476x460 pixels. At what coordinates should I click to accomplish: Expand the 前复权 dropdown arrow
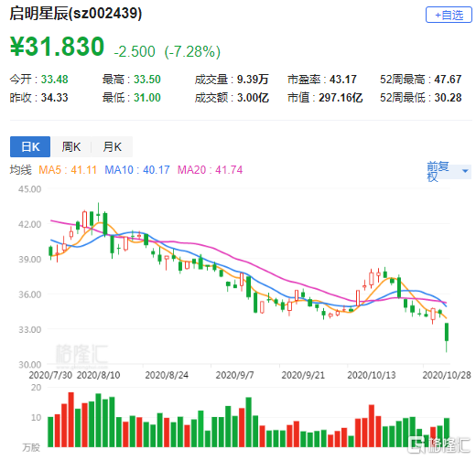(465, 171)
